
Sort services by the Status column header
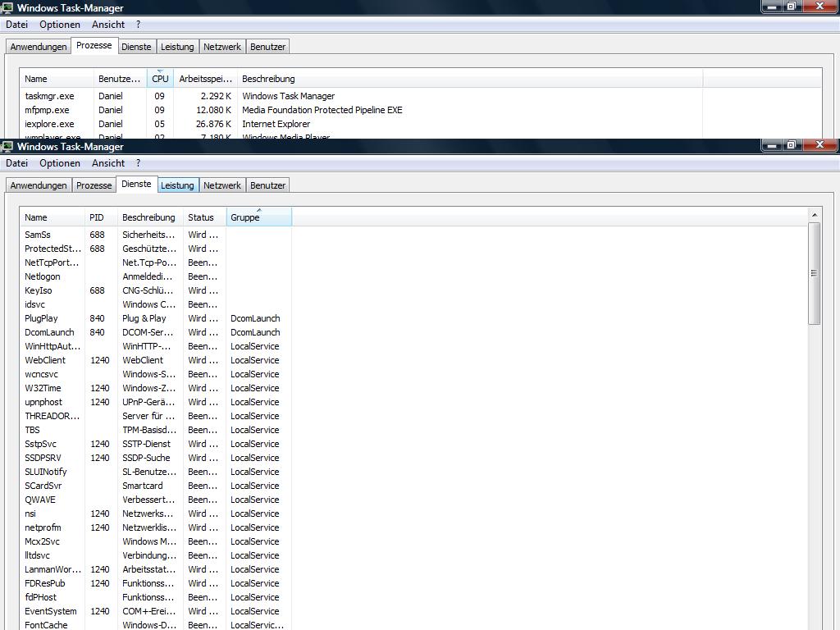(x=204, y=217)
